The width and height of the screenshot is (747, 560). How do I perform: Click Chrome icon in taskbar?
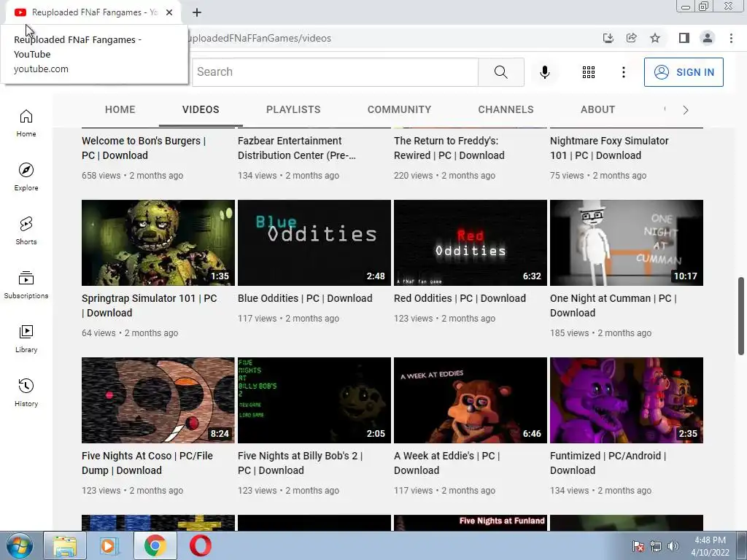[x=155, y=545]
